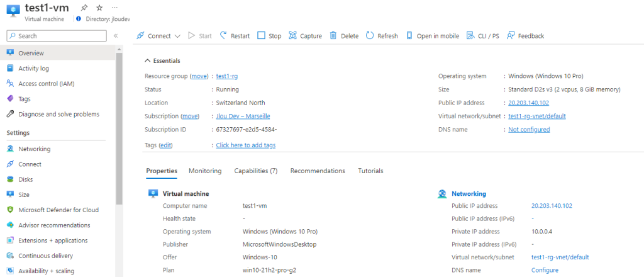Image resolution: width=644 pixels, height=277 pixels.
Task: Click the Start toolbar button
Action: [200, 36]
